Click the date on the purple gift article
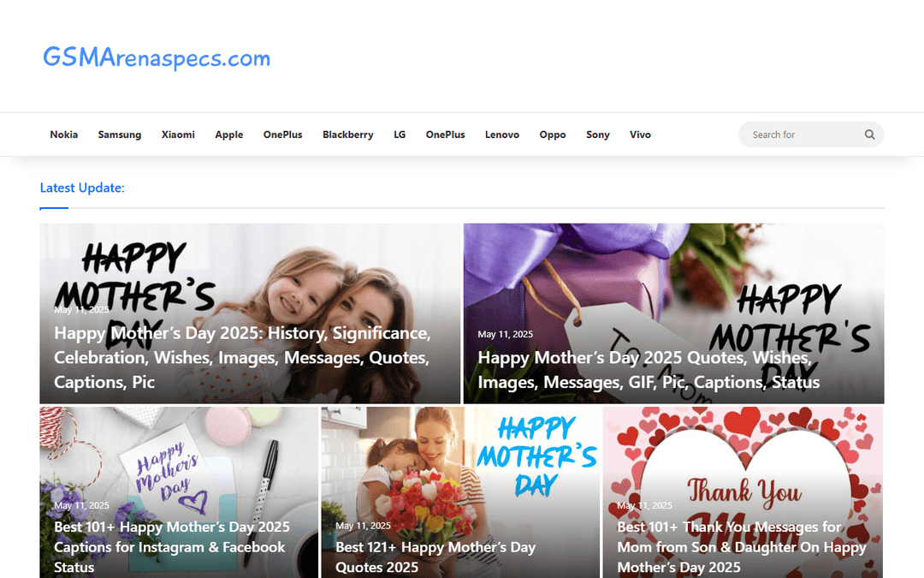Screen dimensions: 924x578 click(505, 334)
